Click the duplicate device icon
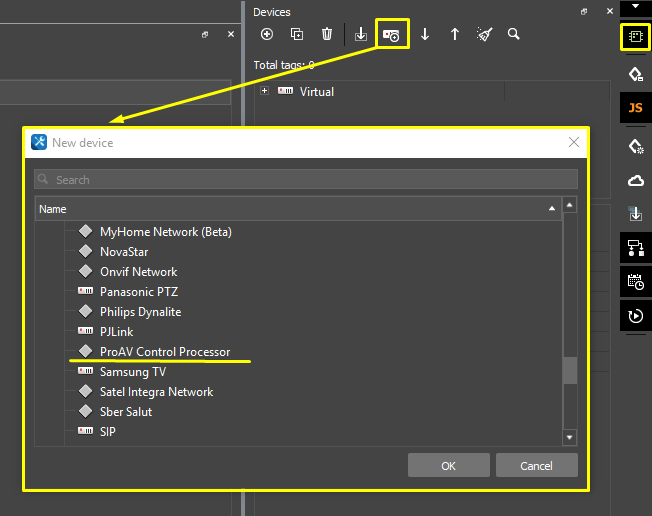 point(297,34)
